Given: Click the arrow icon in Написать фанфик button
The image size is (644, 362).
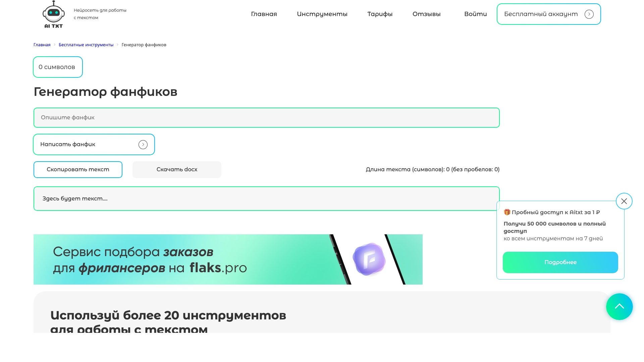Looking at the screenshot, I should pos(143,144).
